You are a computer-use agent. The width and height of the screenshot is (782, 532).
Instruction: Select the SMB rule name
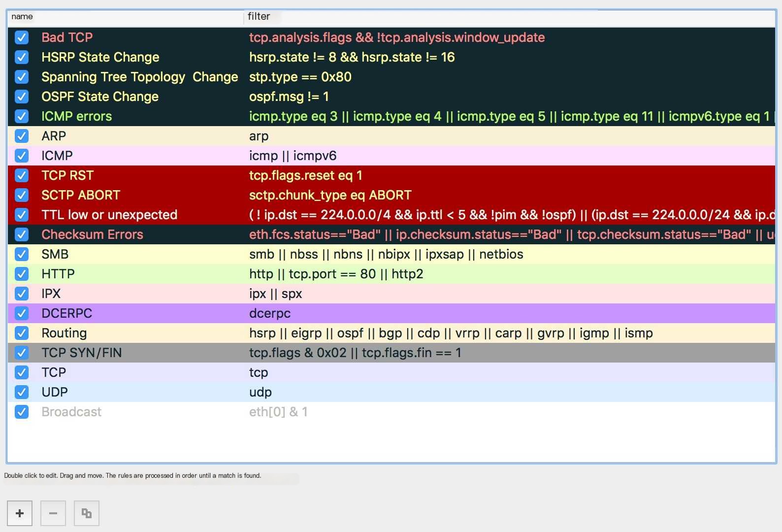coord(55,254)
